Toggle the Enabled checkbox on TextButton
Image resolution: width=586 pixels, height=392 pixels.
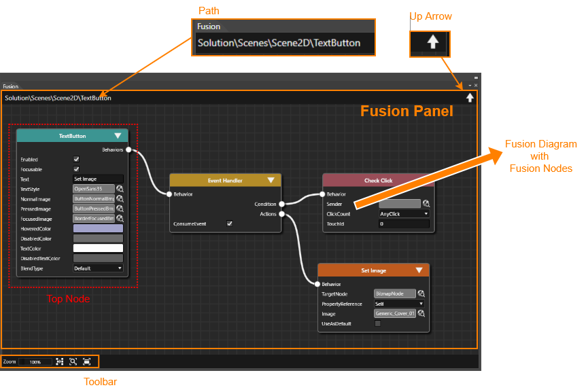76,159
